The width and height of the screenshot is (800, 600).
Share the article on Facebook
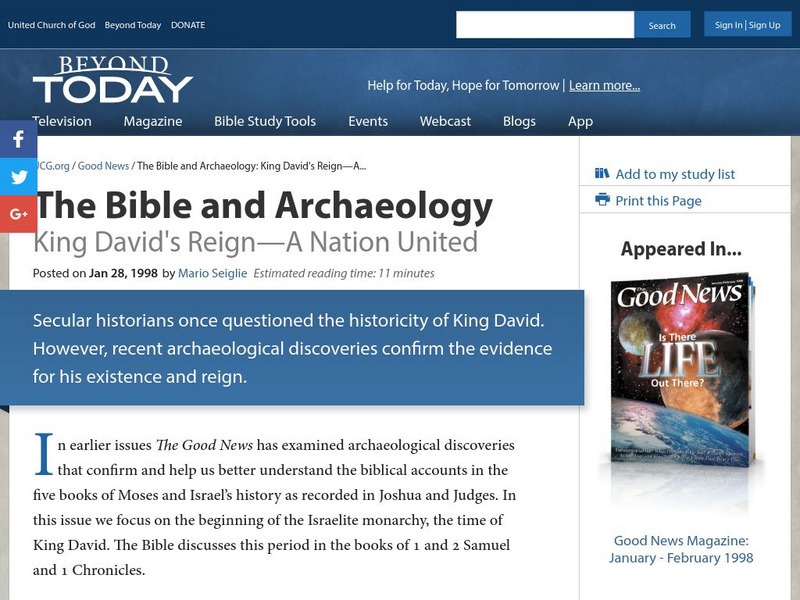coord(18,140)
